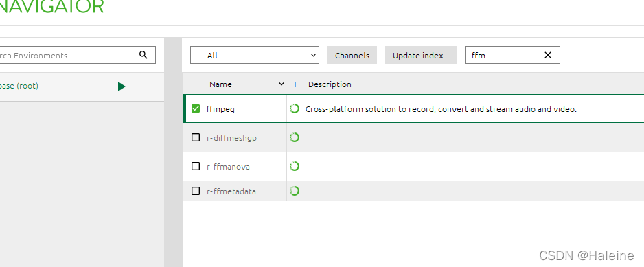Select the r-ffmanova package name
The image size is (644, 267).
pos(228,167)
